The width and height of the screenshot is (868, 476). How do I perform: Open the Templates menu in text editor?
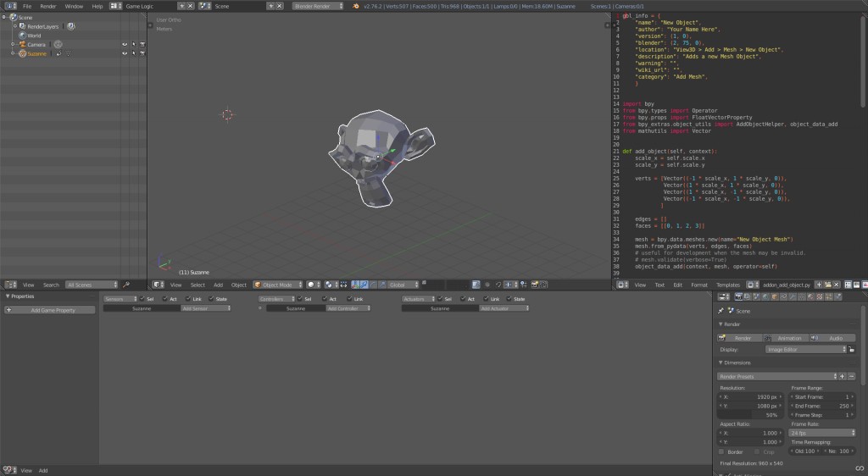pyautogui.click(x=727, y=285)
